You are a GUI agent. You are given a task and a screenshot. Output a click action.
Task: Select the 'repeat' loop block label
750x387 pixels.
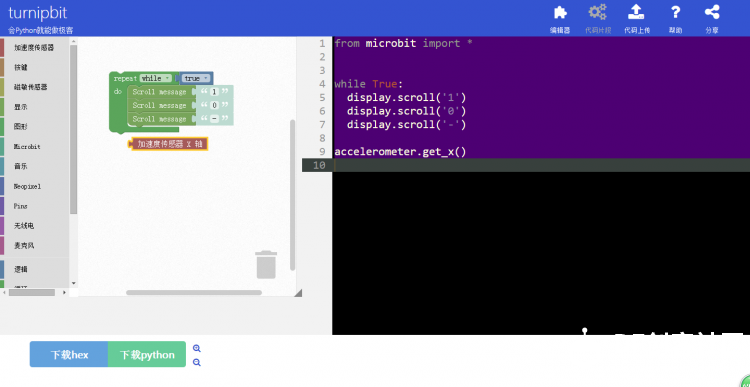tap(125, 78)
